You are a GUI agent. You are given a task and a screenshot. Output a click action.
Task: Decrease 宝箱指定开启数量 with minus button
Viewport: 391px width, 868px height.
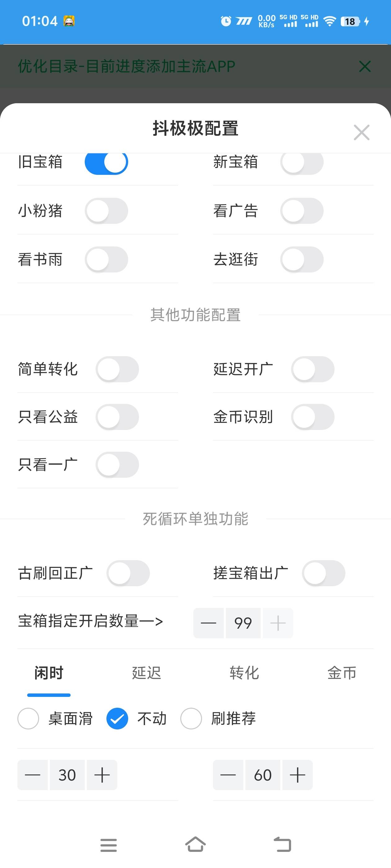point(209,623)
